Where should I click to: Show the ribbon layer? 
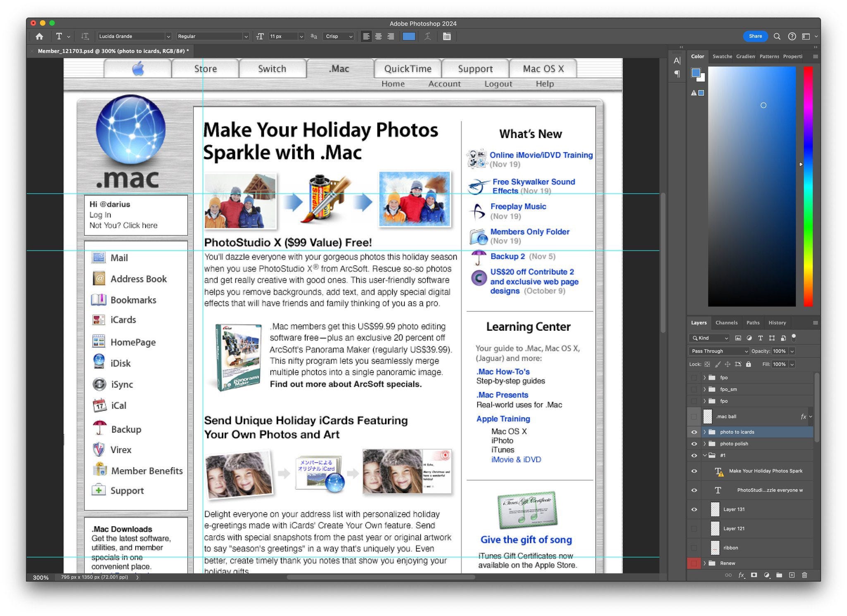pos(694,548)
